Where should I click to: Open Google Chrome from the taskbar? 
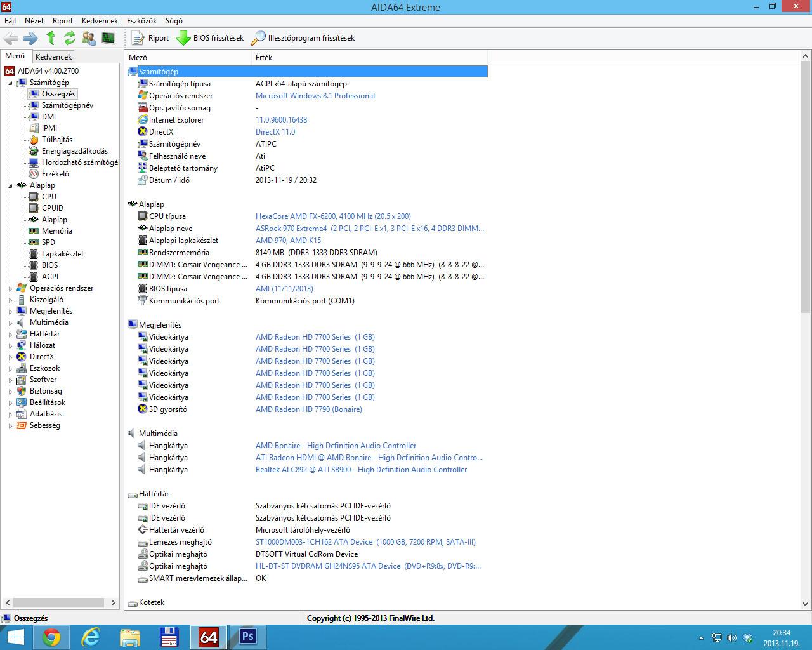51,637
